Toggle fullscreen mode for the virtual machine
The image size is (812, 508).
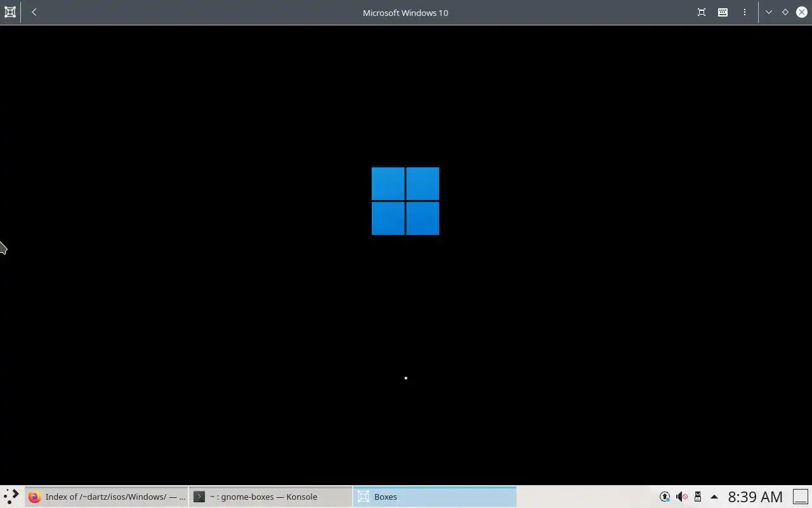702,12
